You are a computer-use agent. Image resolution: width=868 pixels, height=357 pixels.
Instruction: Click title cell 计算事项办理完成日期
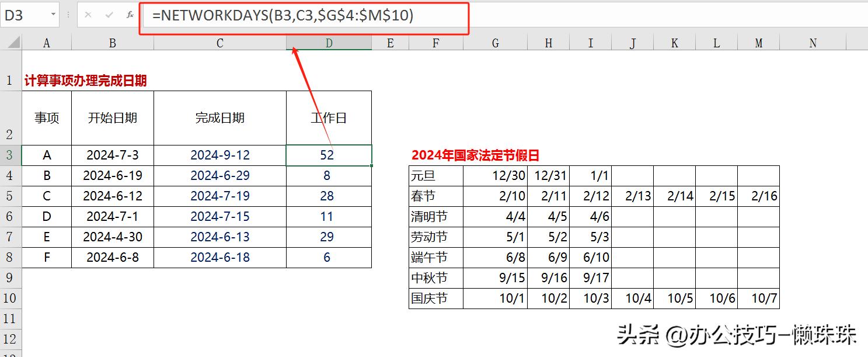[85, 81]
